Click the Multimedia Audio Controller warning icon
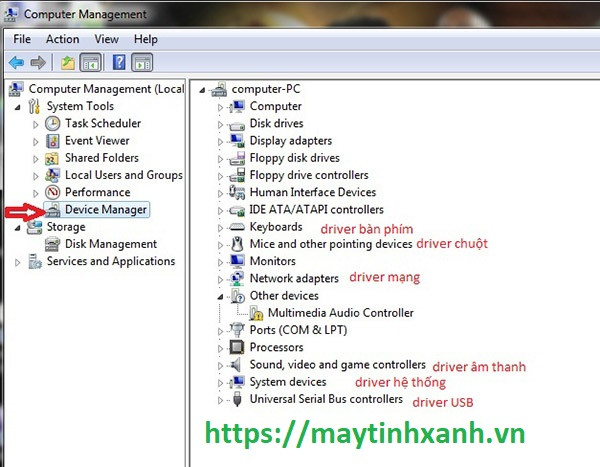Screen dimensions: 600x467 pos(256,313)
